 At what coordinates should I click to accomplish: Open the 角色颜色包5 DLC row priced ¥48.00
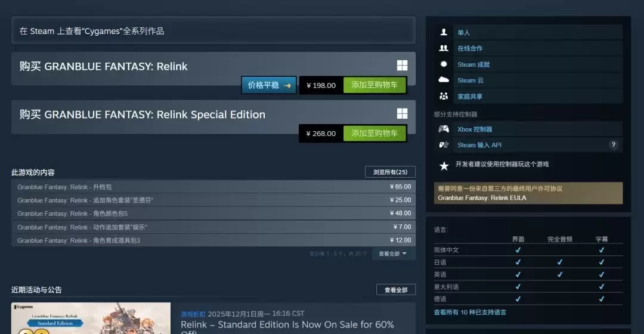(213, 213)
